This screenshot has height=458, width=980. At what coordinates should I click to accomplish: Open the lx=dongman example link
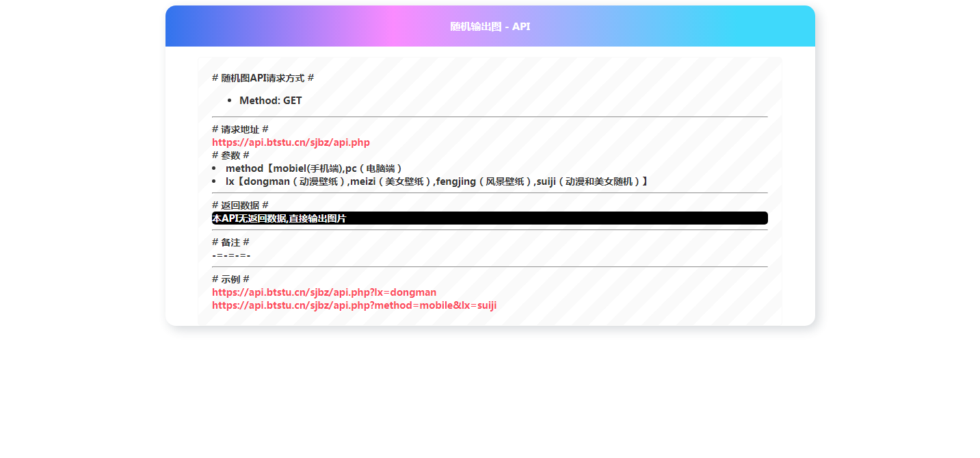[324, 292]
